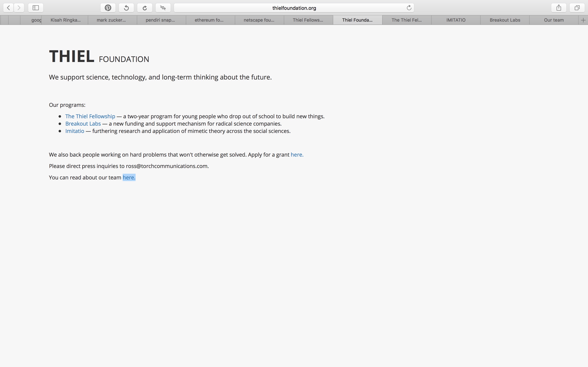The image size is (588, 367).
Task: Open The Thiel Fellowship link
Action: (x=90, y=116)
